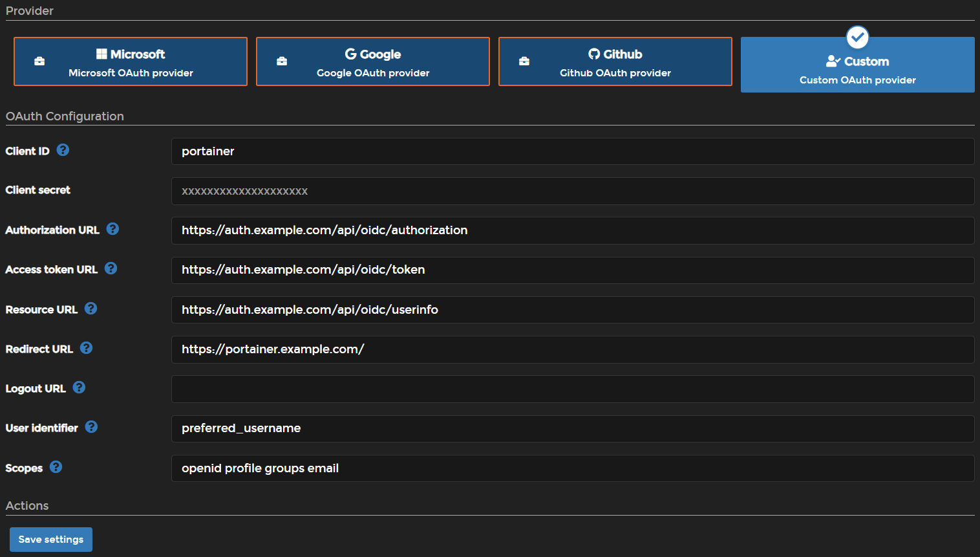The image size is (980, 557).
Task: Click into the Client secret field
Action: (572, 191)
